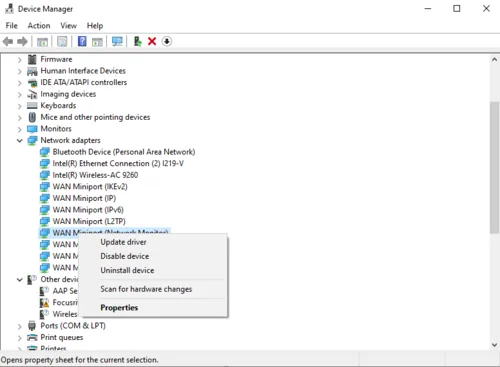Image resolution: width=500 pixels, height=367 pixels.
Task: Expand the Keyboards node
Action: 20,106
